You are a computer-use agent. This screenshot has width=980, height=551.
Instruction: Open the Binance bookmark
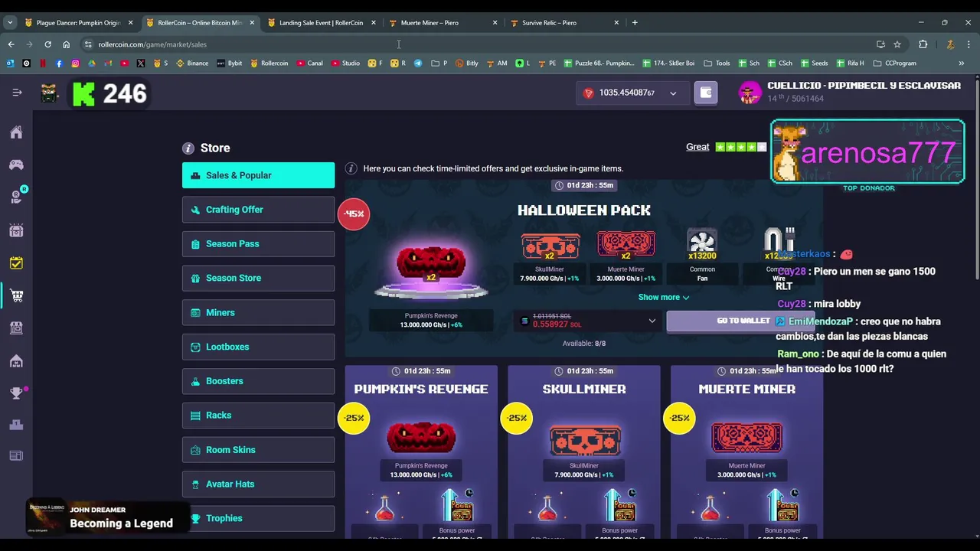pyautogui.click(x=192, y=64)
